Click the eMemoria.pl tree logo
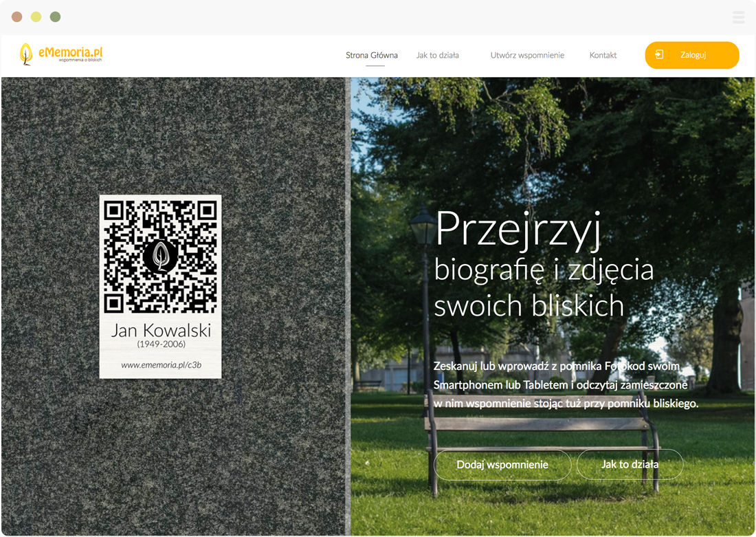Image resolution: width=756 pixels, height=537 pixels. [x=25, y=54]
